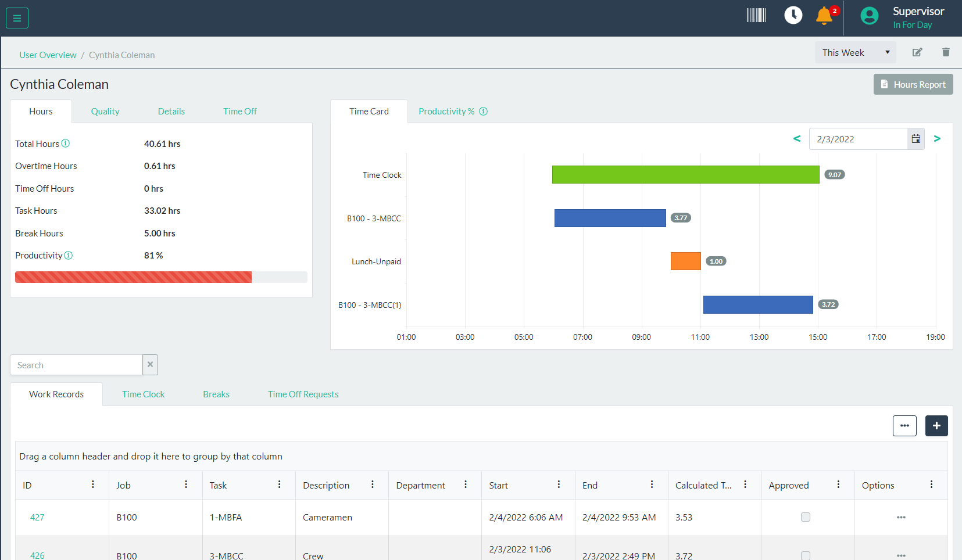962x560 pixels.
Task: Open Start column menu
Action: (x=559, y=484)
